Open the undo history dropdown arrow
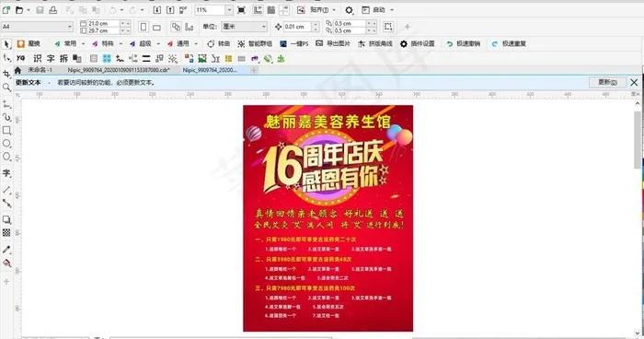The height and width of the screenshot is (339, 644). click(x=121, y=10)
